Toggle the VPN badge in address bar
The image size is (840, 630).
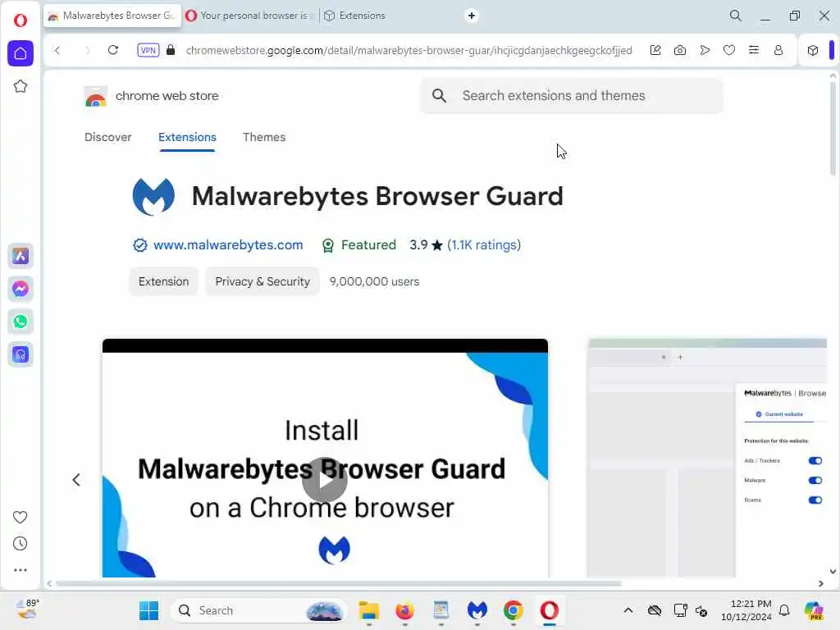pyautogui.click(x=148, y=50)
